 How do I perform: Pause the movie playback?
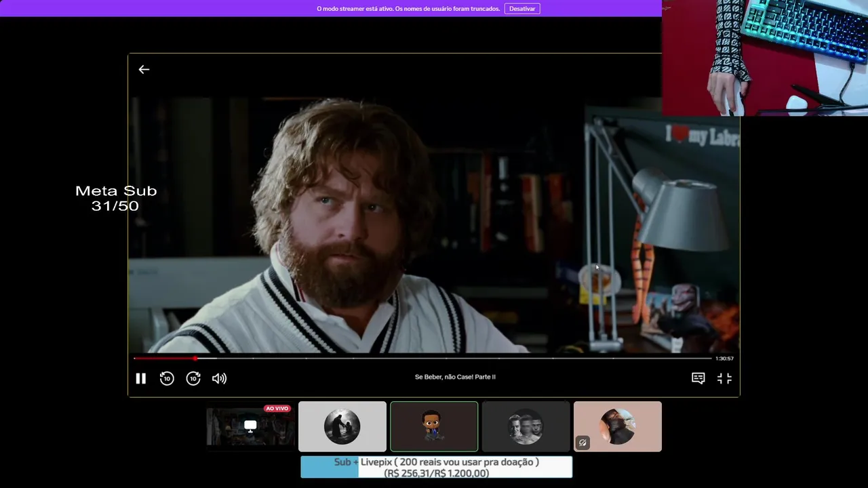[140, 378]
